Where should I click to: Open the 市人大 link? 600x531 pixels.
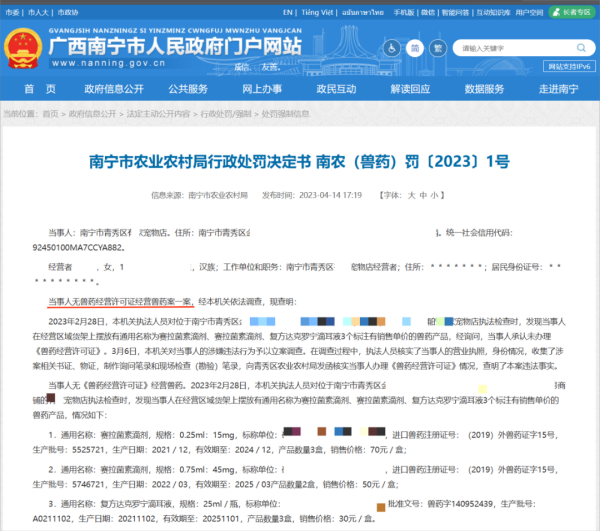coord(38,13)
